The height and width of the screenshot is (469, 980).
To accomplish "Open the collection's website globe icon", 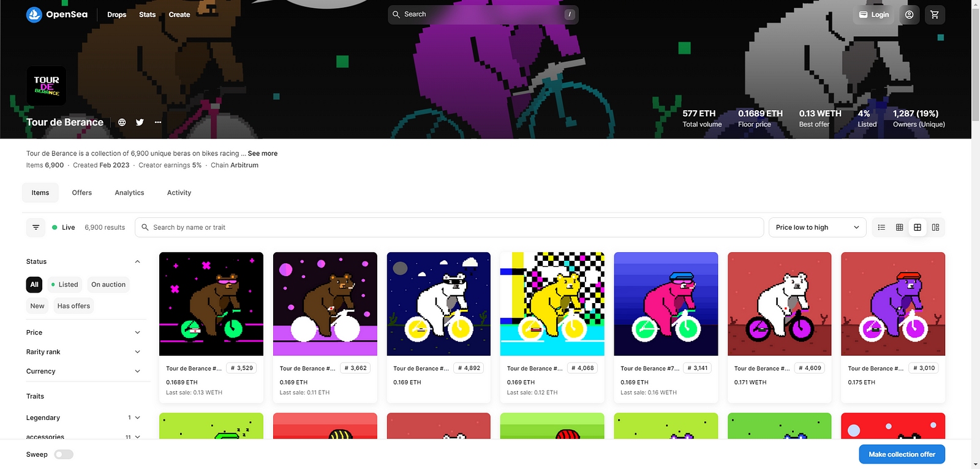I will tap(122, 122).
